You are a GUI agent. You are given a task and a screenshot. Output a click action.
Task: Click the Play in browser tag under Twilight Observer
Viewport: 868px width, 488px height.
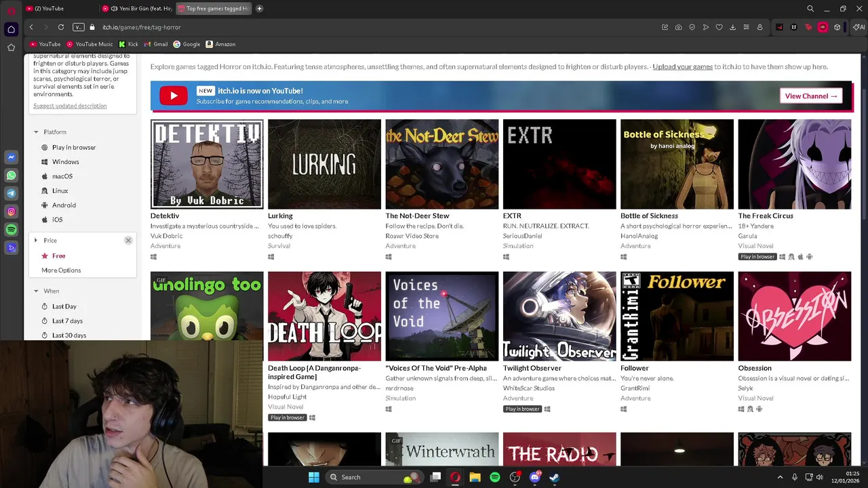point(522,409)
